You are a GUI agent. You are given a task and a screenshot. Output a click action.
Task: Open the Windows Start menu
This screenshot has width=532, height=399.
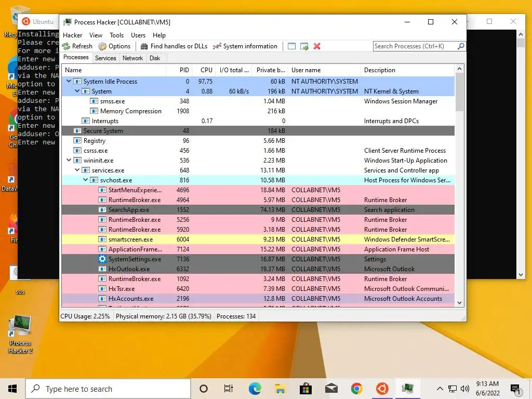coord(12,389)
